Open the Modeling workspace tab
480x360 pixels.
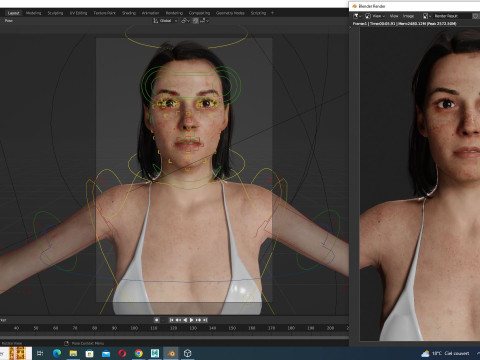point(34,13)
